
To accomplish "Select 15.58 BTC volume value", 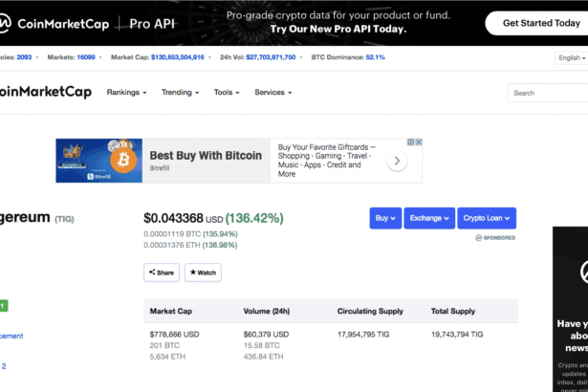I will click(261, 345).
